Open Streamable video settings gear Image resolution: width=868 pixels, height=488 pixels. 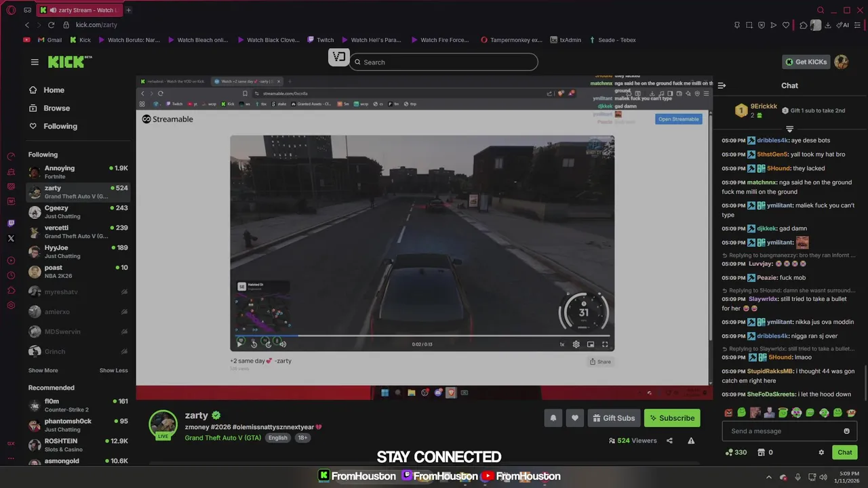(x=576, y=344)
